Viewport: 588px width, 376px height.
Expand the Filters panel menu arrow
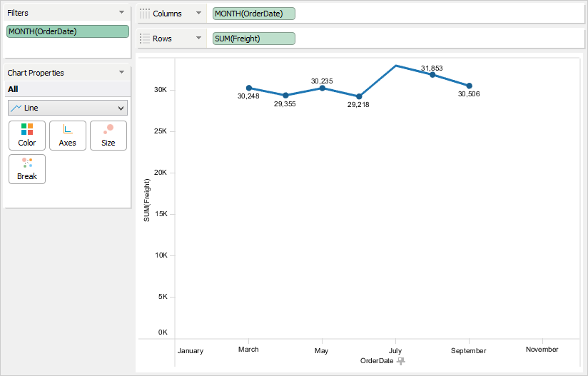tap(121, 13)
